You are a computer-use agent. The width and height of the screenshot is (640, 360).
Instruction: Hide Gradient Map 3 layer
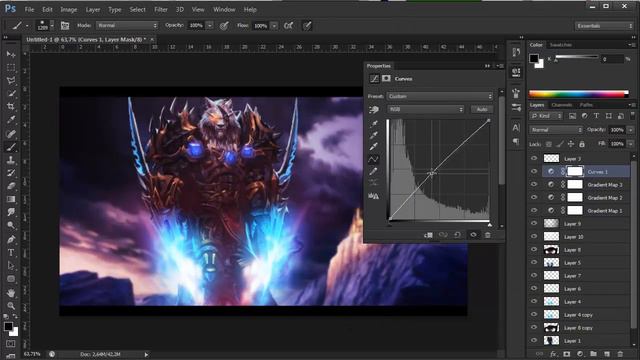click(x=534, y=184)
